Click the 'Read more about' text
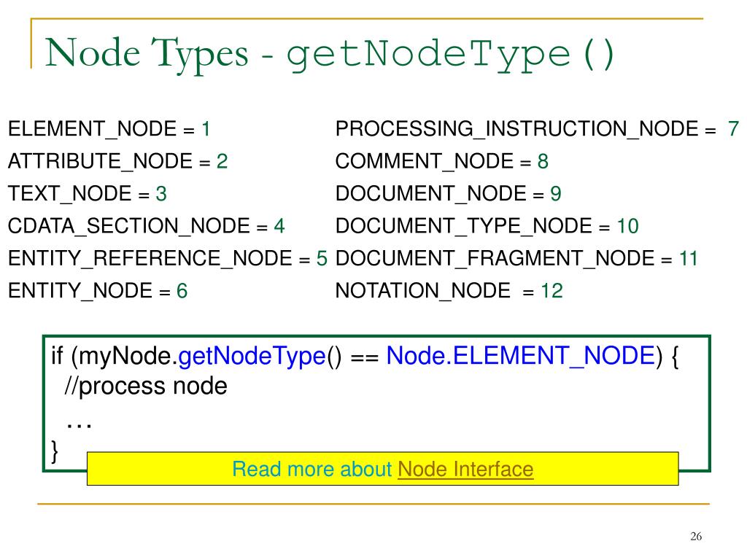Image resolution: width=747 pixels, height=560 pixels. coord(312,469)
